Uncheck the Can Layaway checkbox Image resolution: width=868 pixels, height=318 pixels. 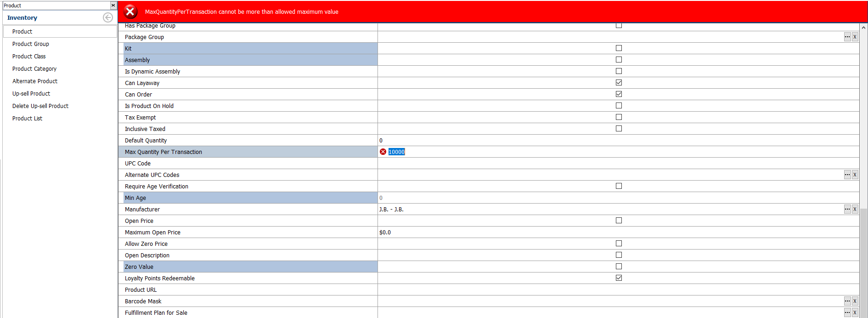619,83
